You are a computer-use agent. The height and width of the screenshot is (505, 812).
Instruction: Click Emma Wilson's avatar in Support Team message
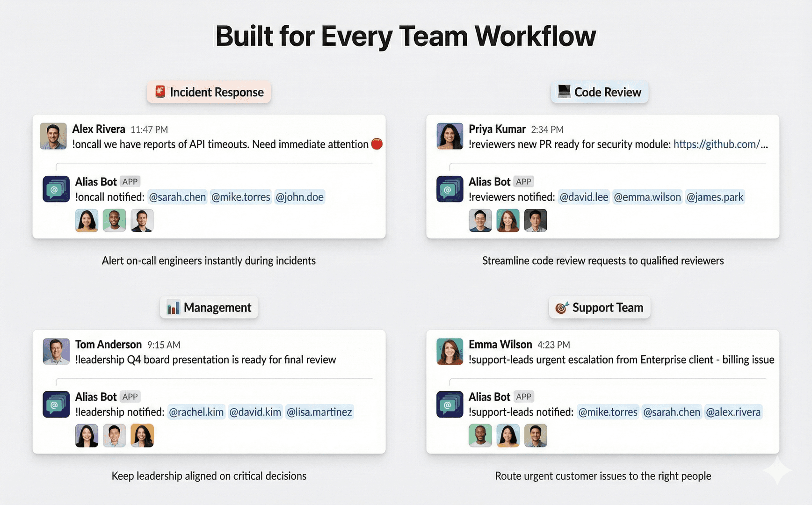(449, 351)
